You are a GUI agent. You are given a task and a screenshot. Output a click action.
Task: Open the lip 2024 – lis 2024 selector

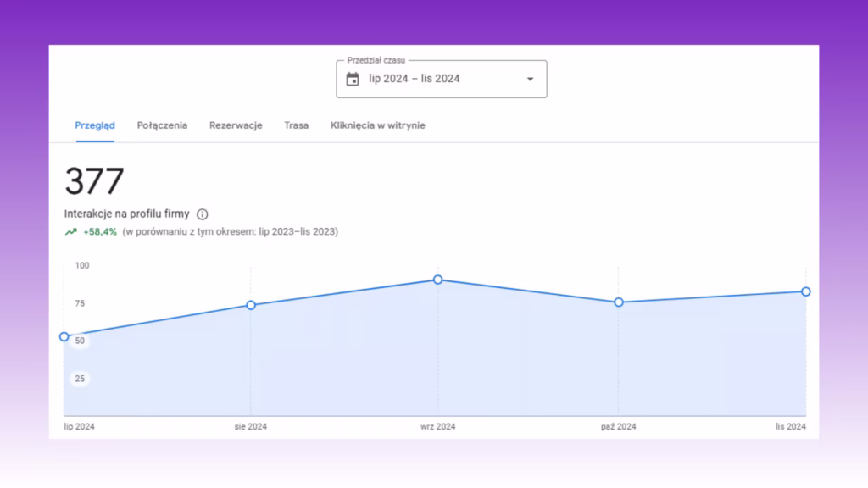tap(441, 79)
